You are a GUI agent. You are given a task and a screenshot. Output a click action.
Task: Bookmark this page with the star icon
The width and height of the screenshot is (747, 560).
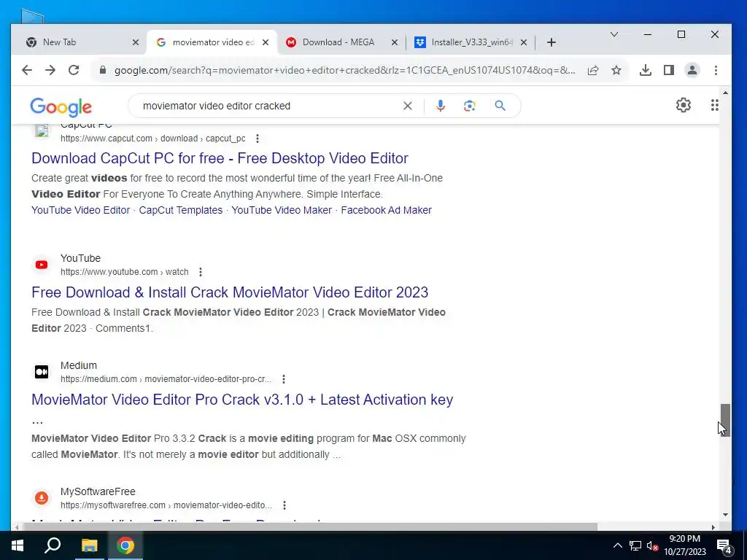616,71
